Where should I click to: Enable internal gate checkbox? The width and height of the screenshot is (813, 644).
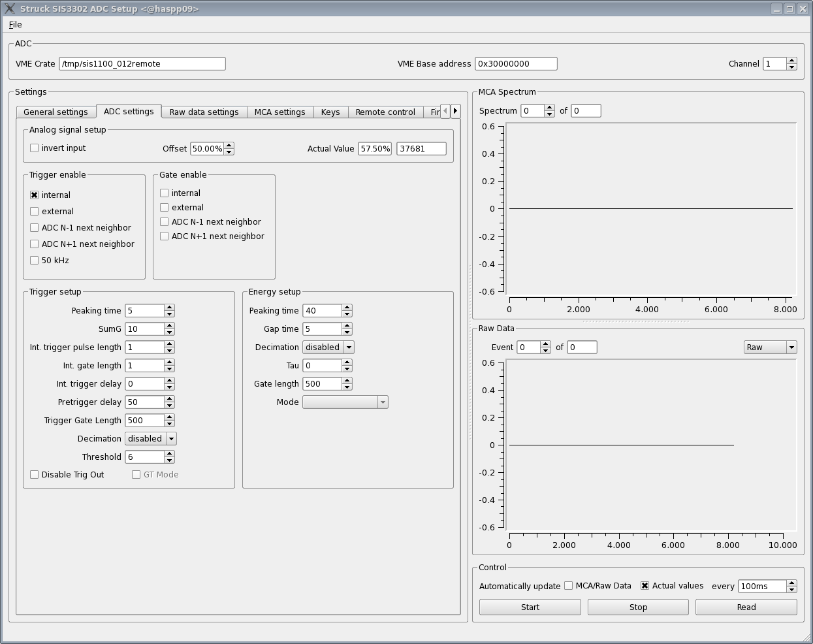164,193
